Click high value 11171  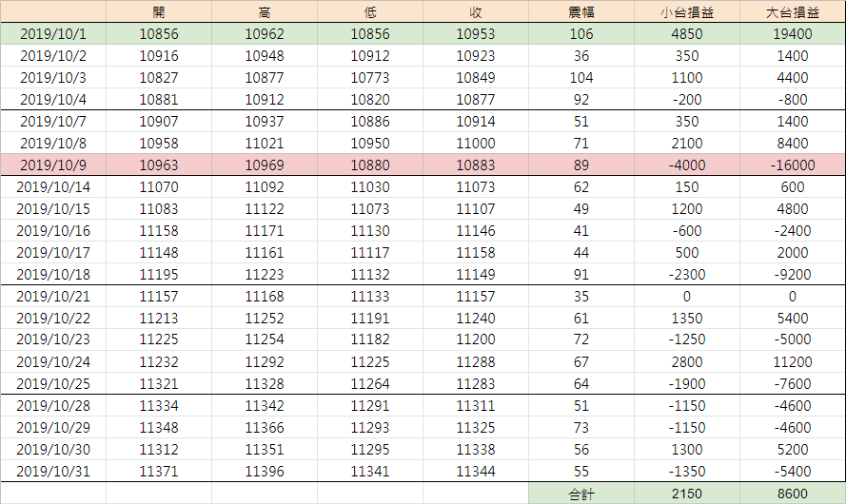265,231
